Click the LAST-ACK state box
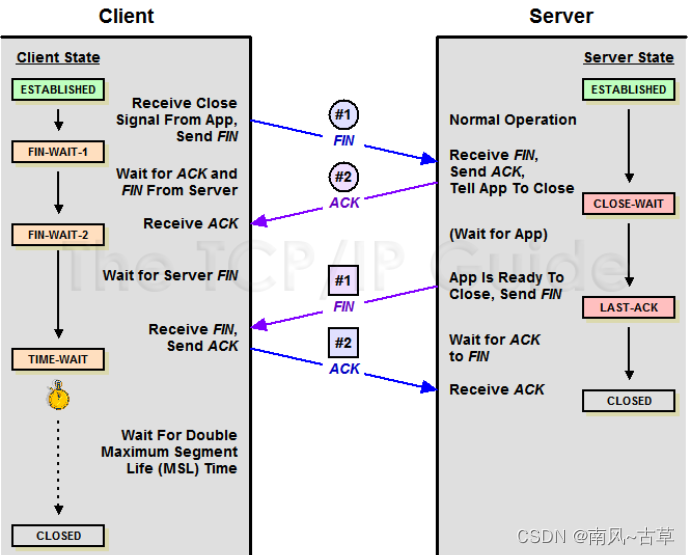Screen dimensions: 690x555 coord(628,307)
